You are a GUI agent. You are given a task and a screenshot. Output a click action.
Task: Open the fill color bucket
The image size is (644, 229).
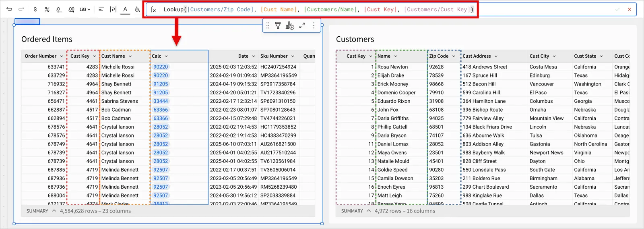(137, 9)
